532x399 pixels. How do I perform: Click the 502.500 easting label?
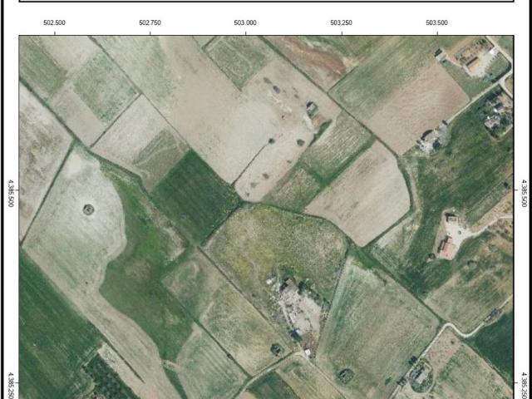coord(54,22)
